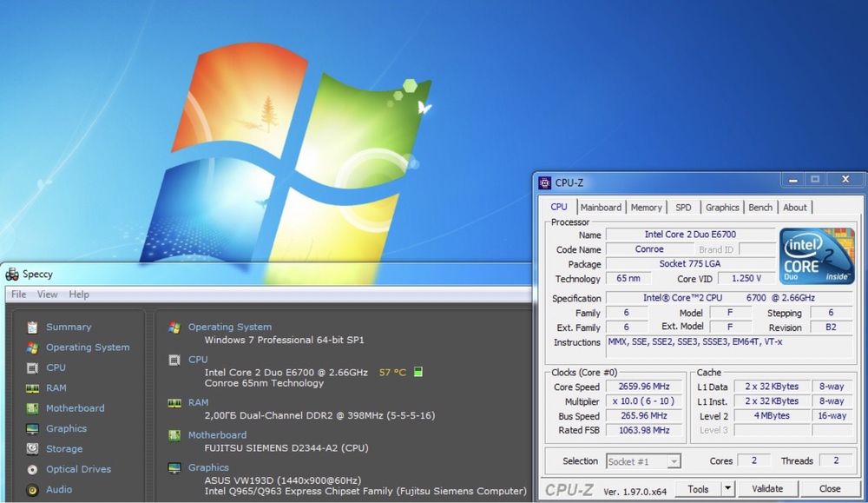Screen dimensions: 868x503
Task: Go to the Storage section in Speccy
Action: click(x=64, y=449)
